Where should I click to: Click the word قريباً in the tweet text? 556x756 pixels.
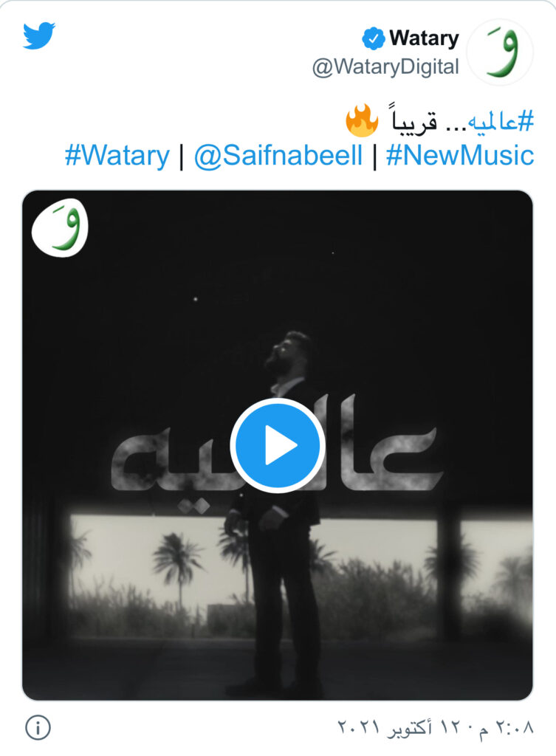click(x=413, y=120)
